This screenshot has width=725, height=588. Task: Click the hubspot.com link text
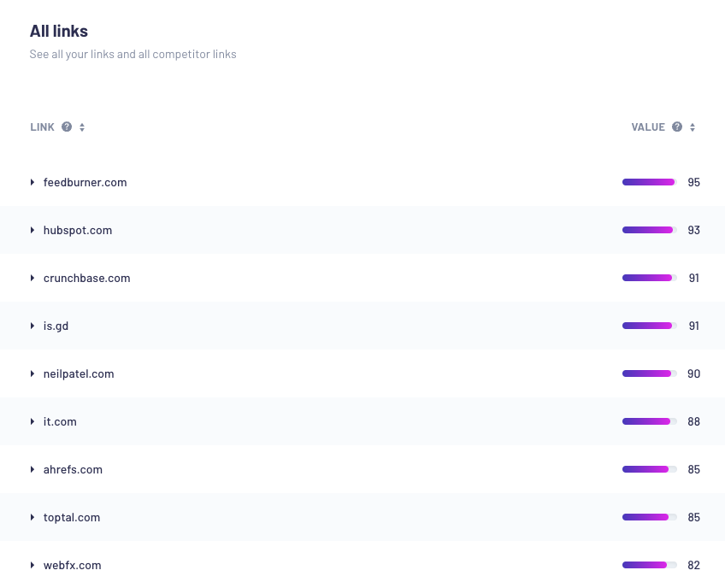tap(78, 230)
